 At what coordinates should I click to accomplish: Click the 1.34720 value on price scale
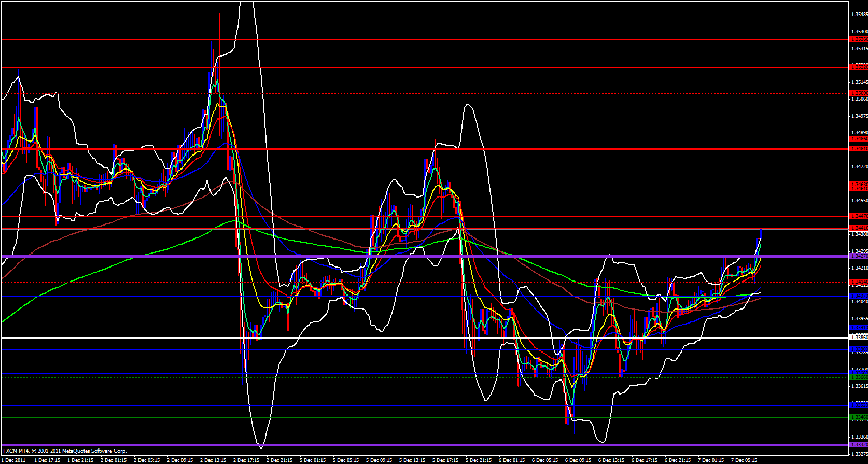tap(859, 167)
